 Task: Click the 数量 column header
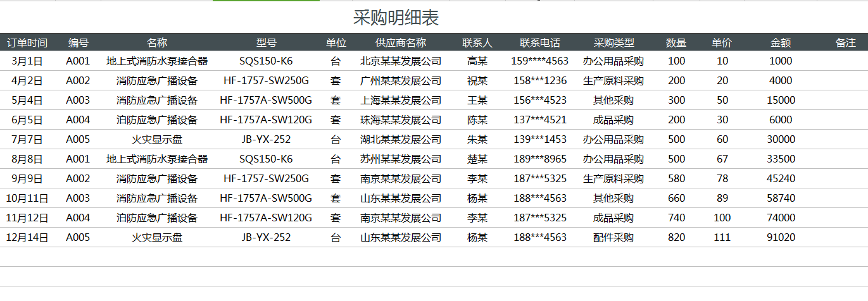(x=676, y=43)
